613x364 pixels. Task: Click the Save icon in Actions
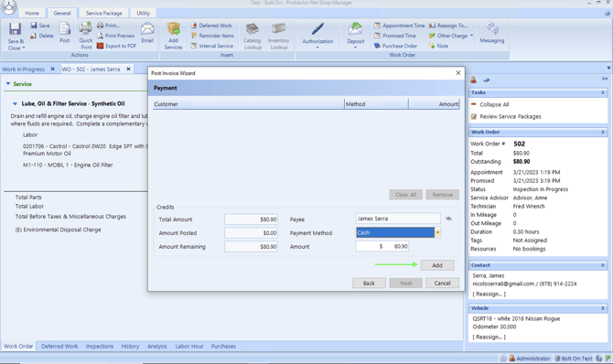(x=34, y=26)
